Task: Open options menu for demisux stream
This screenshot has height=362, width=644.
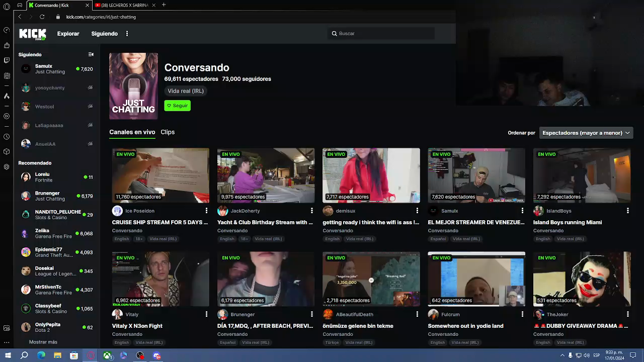Action: point(417,211)
